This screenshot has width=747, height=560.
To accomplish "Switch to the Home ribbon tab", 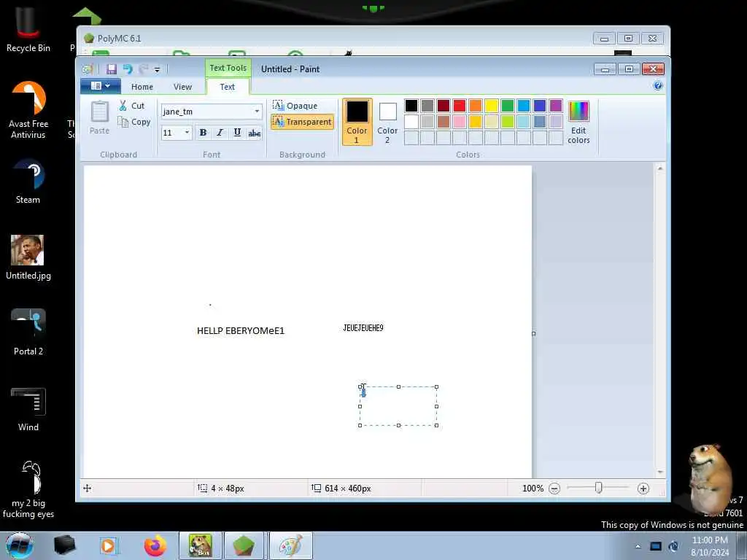I will [x=142, y=87].
